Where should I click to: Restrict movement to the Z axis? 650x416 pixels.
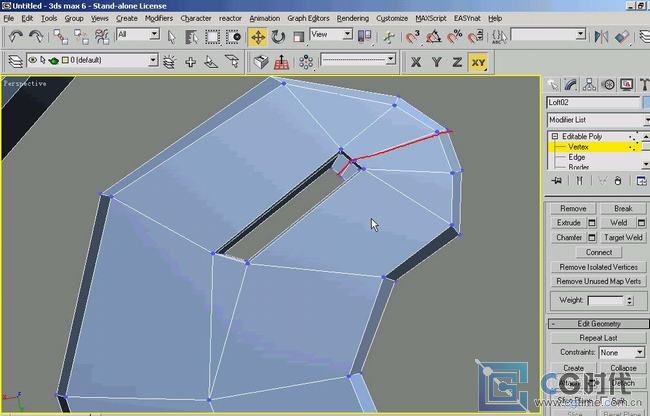tap(457, 62)
